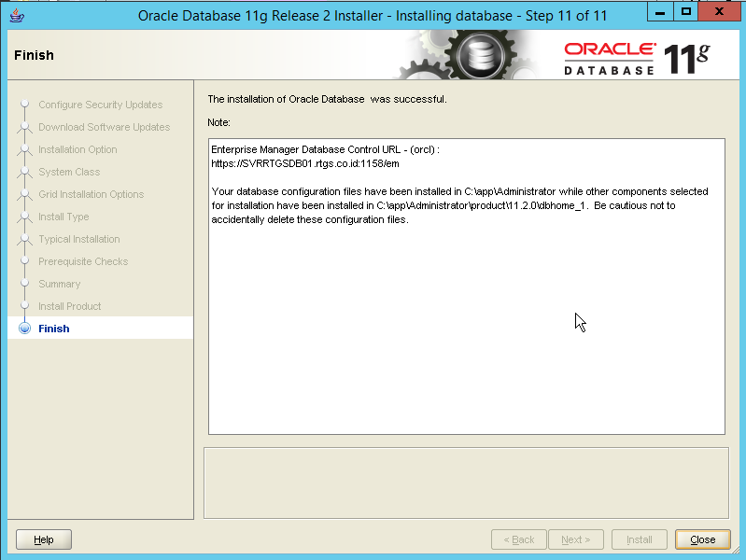Maximize the Oracle installer window
The image size is (746, 560).
pos(685,12)
